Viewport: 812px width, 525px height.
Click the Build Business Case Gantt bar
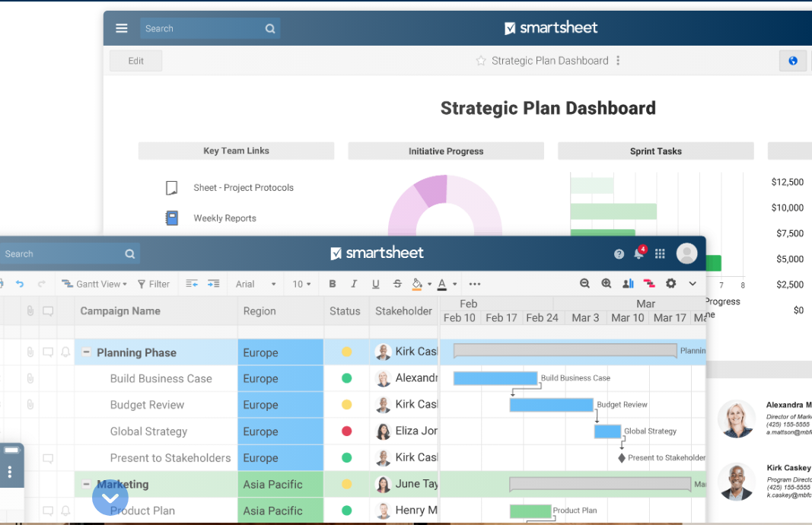pyautogui.click(x=495, y=378)
